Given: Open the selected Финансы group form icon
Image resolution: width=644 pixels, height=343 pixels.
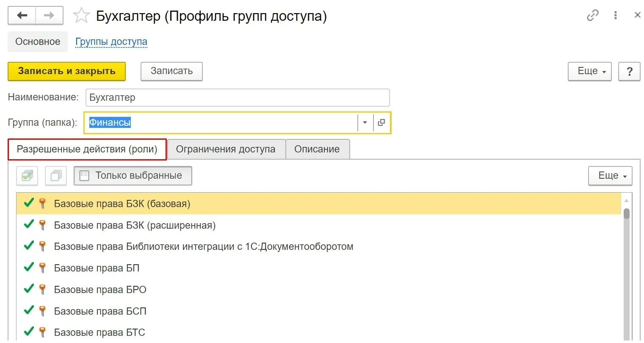Looking at the screenshot, I should point(381,122).
